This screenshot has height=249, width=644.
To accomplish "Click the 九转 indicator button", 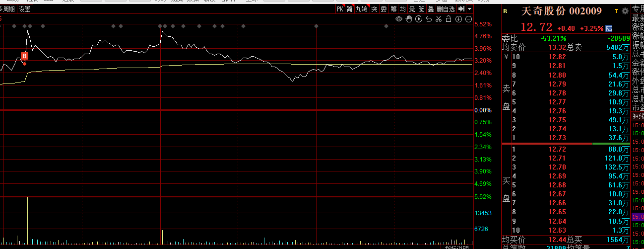I will pyautogui.click(x=361, y=9).
